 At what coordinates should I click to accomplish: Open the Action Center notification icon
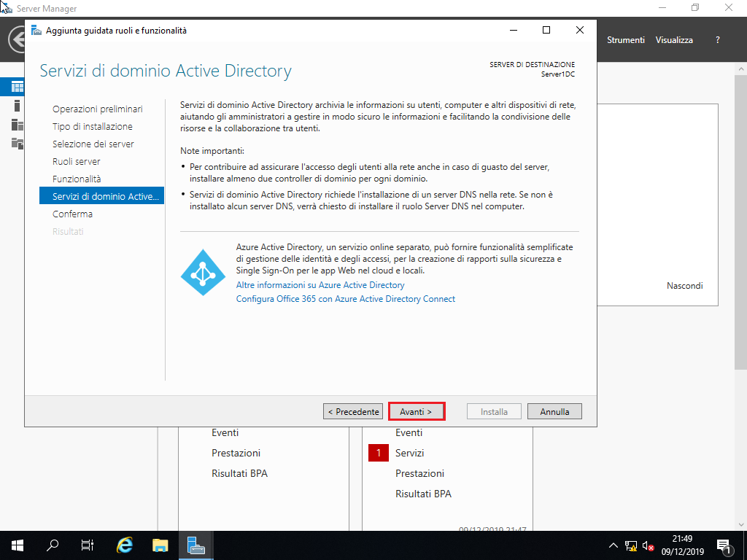coord(724,545)
